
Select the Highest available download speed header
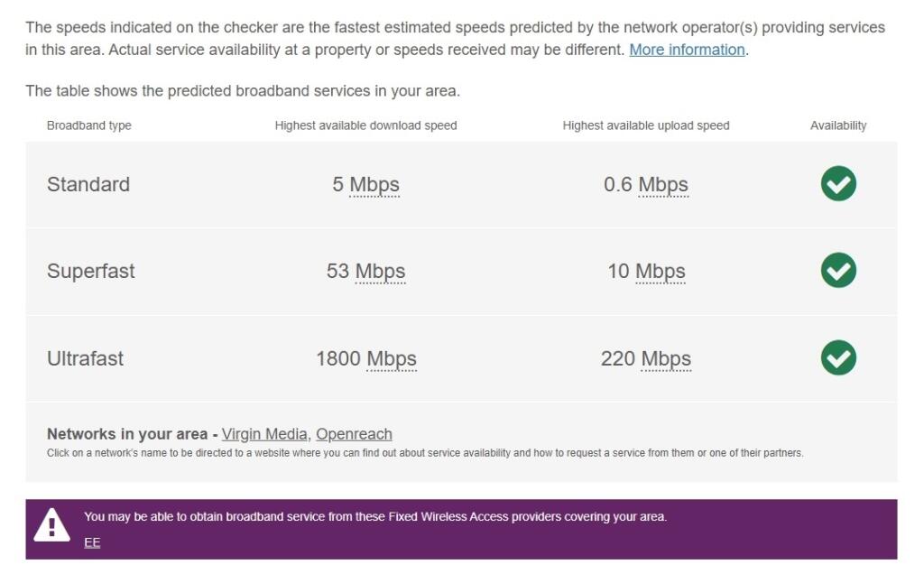click(366, 125)
